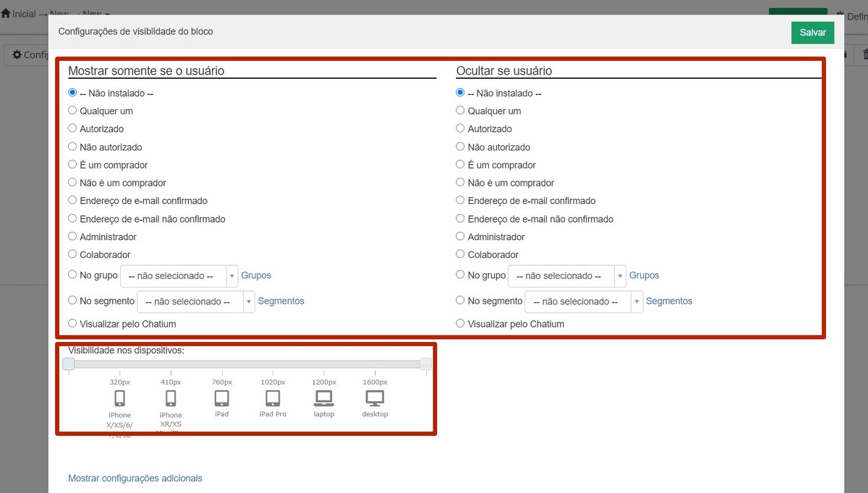Open 'No grupo' dropdown in show column
Image resolution: width=868 pixels, height=493 pixels.
click(x=179, y=276)
